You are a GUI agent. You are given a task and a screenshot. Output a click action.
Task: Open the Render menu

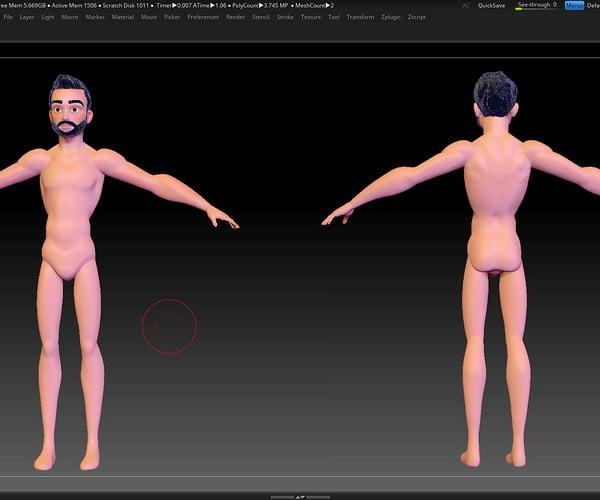point(235,17)
